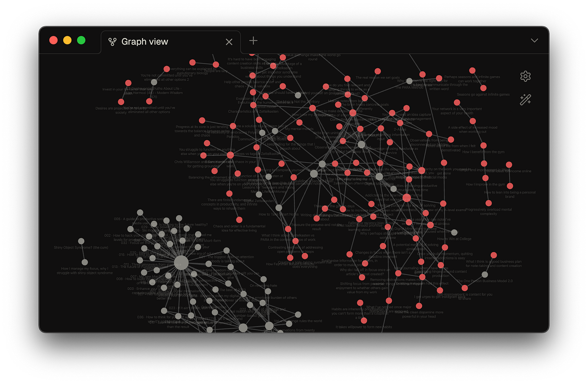Open a new tab with the plus icon

pyautogui.click(x=253, y=40)
